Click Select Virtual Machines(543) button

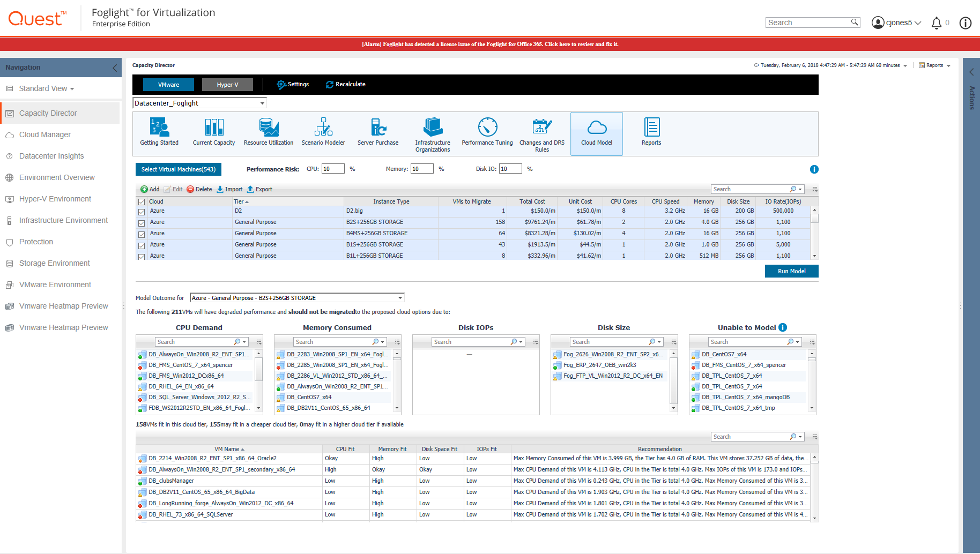[179, 169]
